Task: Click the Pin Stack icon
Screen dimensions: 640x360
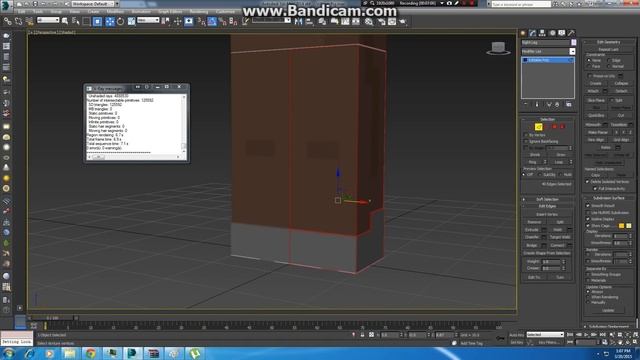Action: (526, 104)
